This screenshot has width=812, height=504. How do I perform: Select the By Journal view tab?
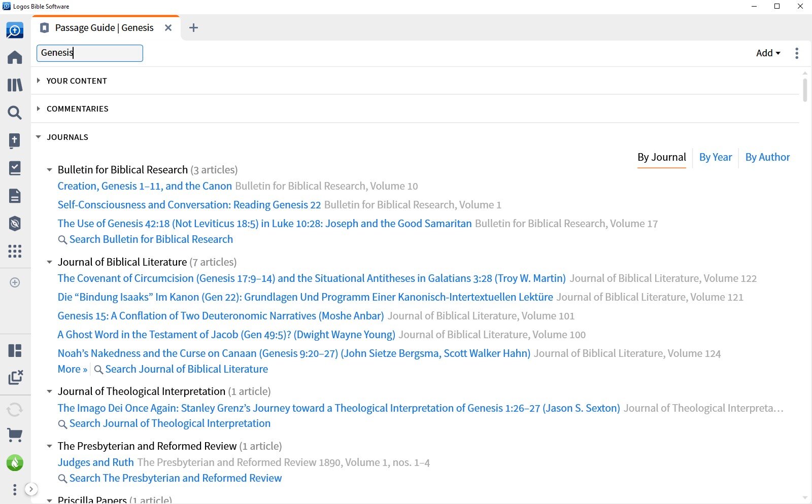662,157
